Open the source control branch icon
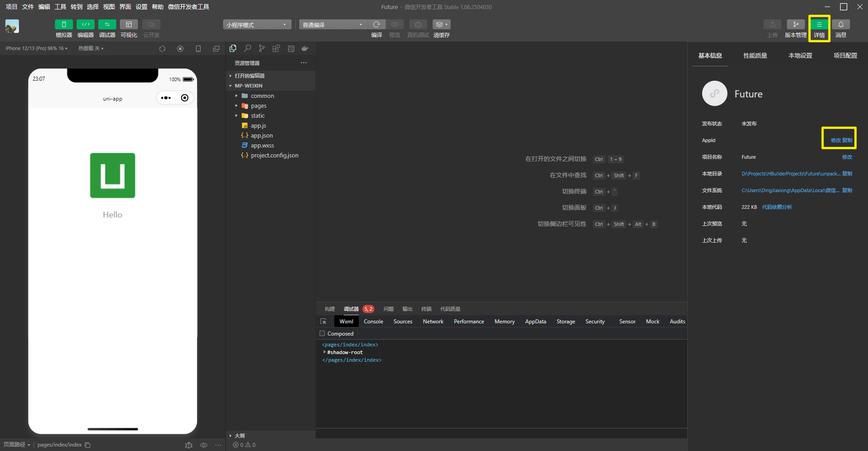868x451 pixels. [x=262, y=48]
